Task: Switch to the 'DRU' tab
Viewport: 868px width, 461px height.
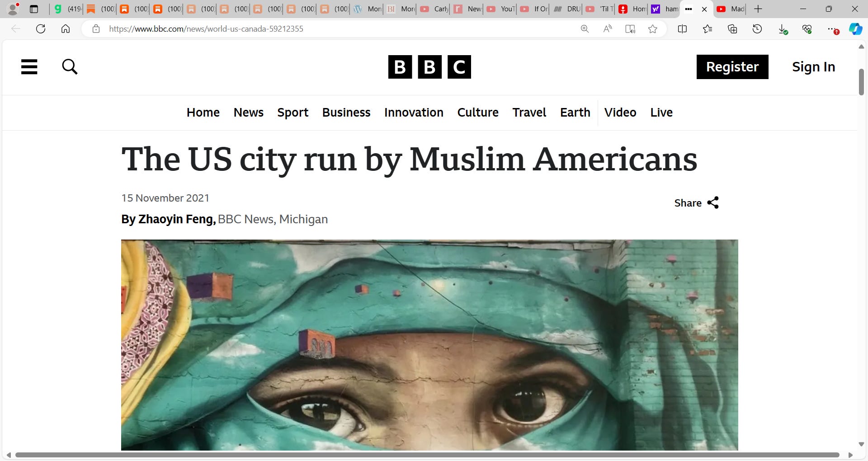Action: tap(567, 9)
